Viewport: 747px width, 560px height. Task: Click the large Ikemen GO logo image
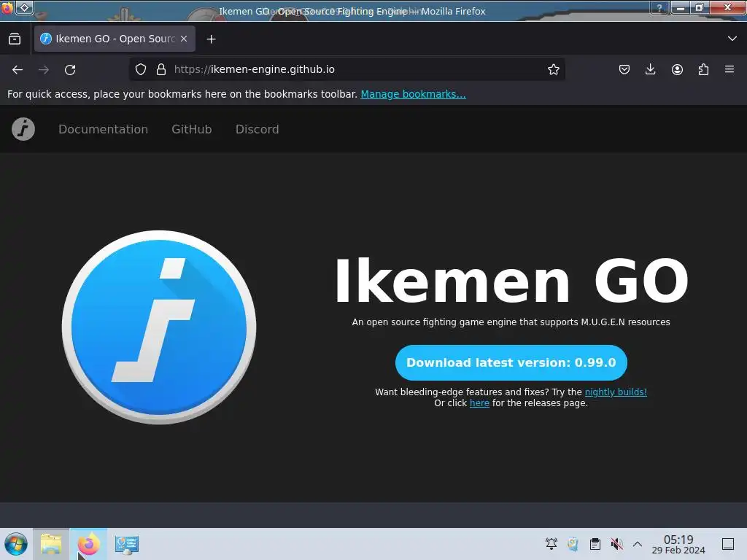[159, 327]
